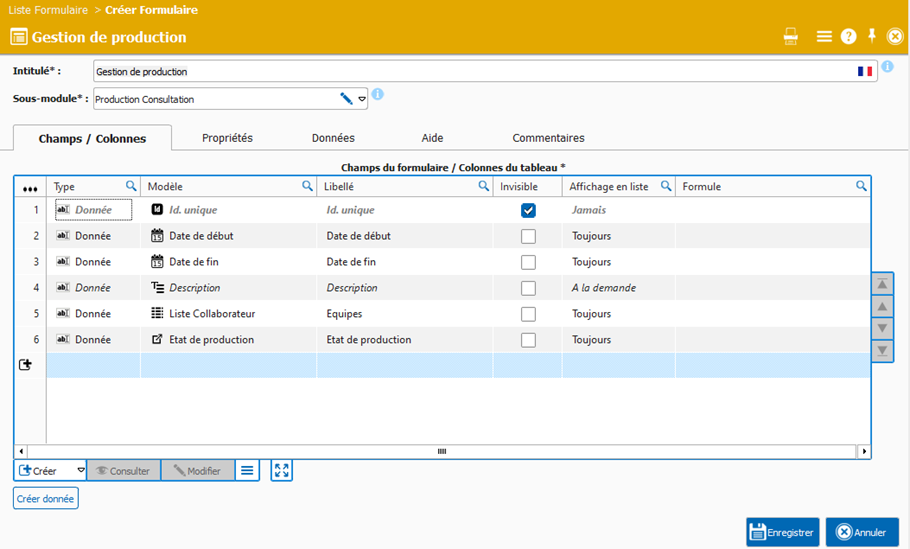The height and width of the screenshot is (549, 910).
Task: Open the three-dots column options menu
Action: point(30,188)
